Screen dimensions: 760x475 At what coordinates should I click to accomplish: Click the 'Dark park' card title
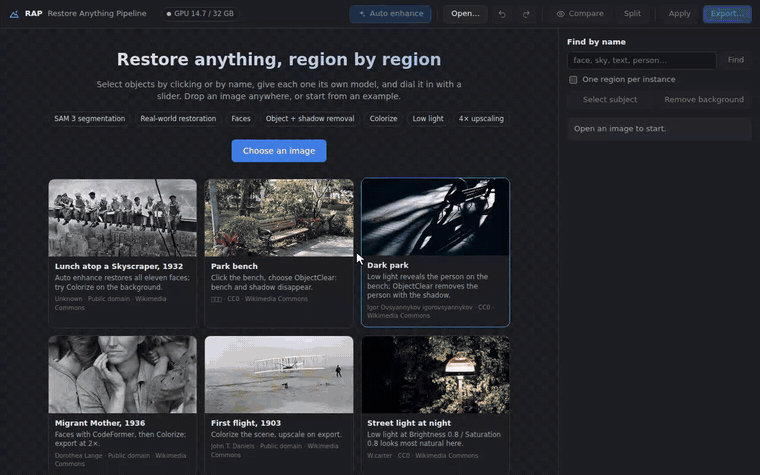pyautogui.click(x=388, y=265)
